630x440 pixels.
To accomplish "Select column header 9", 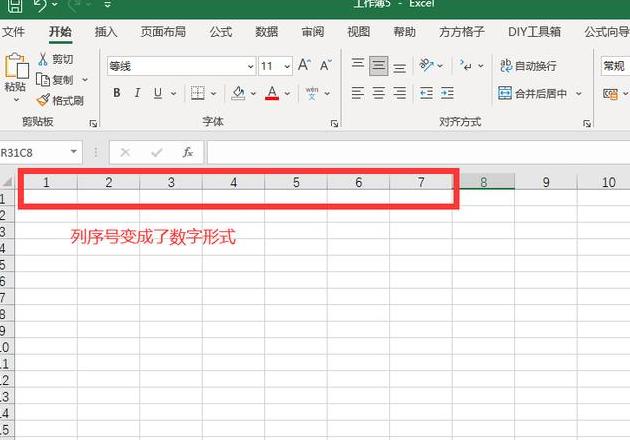I will click(x=546, y=182).
